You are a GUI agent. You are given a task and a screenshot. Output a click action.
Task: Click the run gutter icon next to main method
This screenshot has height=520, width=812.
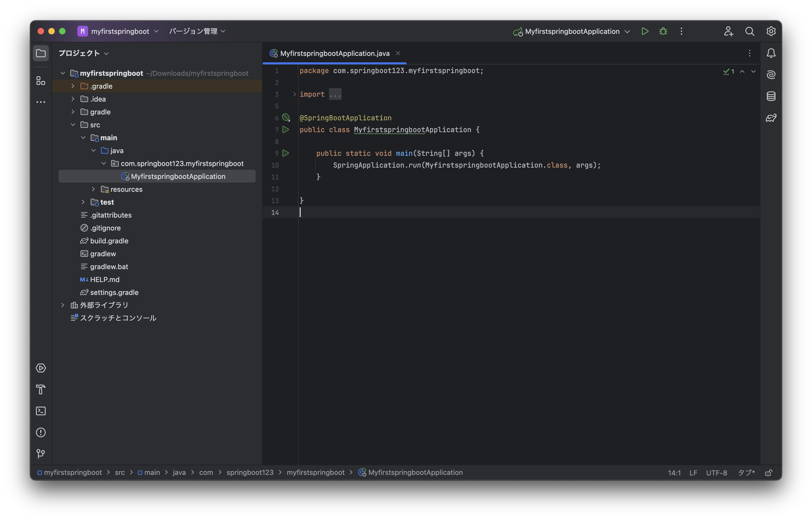pos(285,153)
